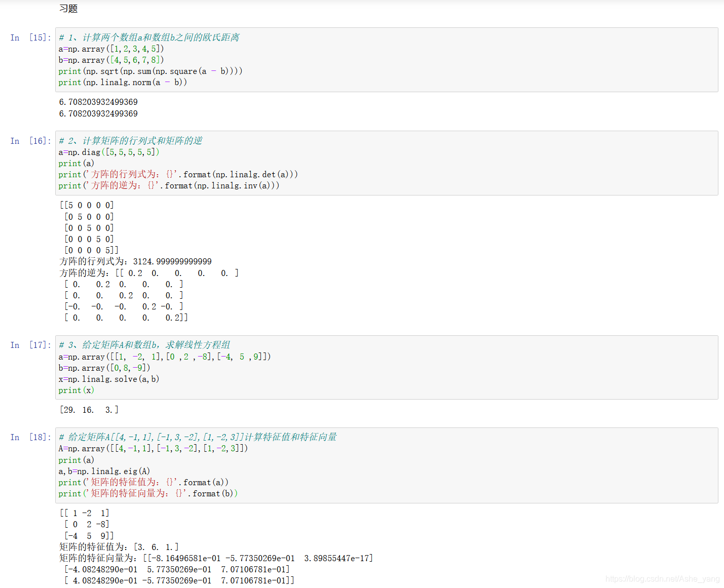Click the 3x3 a=np.array line in cell 17
Screen dimensions: 724x588
[165, 357]
